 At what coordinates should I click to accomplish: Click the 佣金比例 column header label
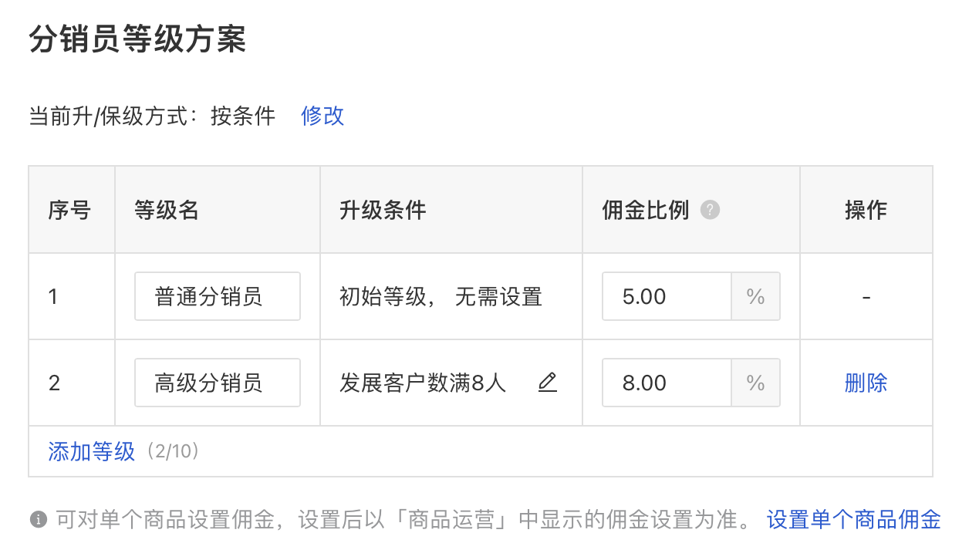(645, 210)
